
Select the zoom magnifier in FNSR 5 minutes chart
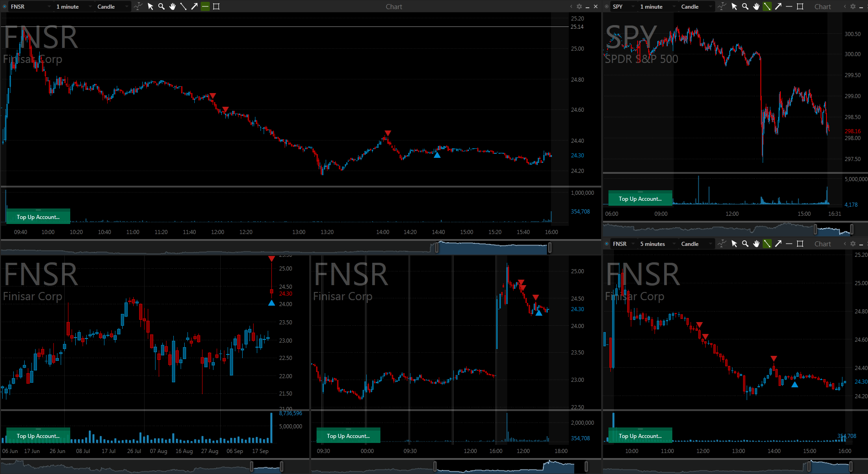pos(745,244)
